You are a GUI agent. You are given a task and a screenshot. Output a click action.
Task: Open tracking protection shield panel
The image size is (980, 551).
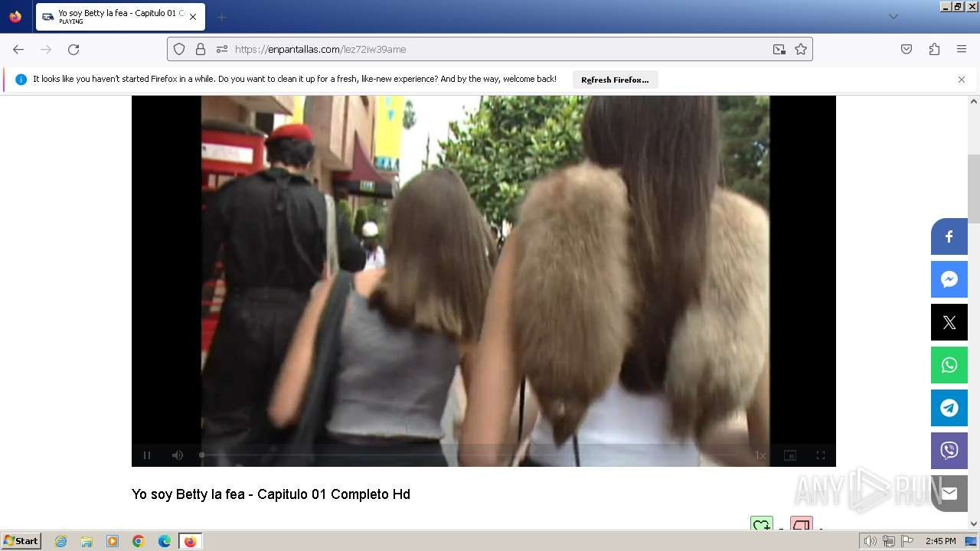[x=179, y=49]
